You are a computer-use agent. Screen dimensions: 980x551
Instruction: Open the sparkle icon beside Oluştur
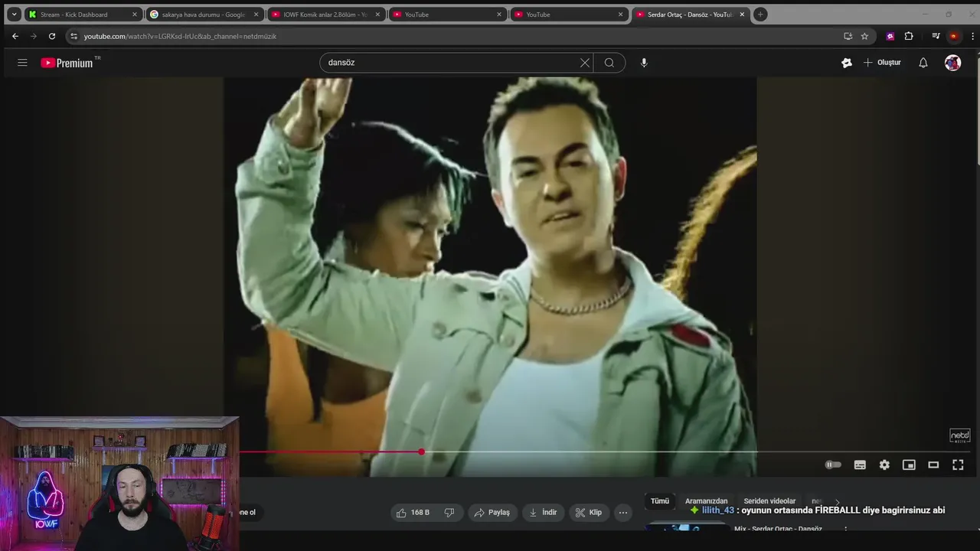click(x=846, y=63)
